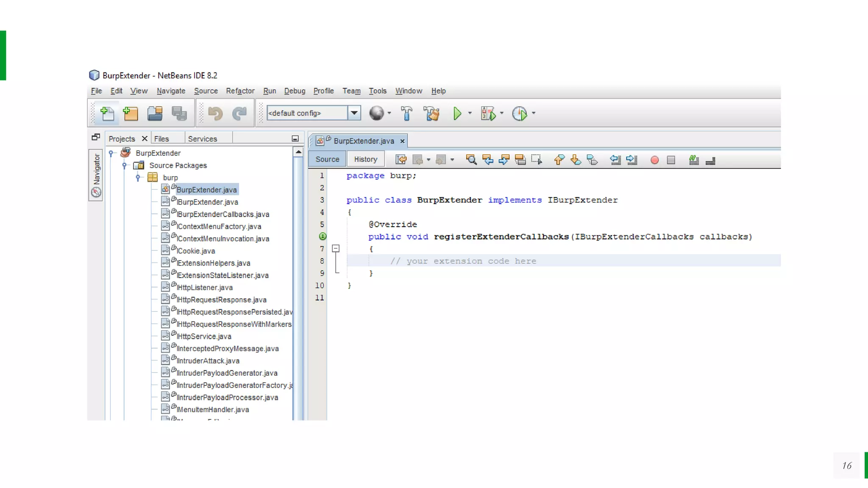Collapse the Source Packages tree node
This screenshot has width=868, height=488.
pyautogui.click(x=125, y=165)
